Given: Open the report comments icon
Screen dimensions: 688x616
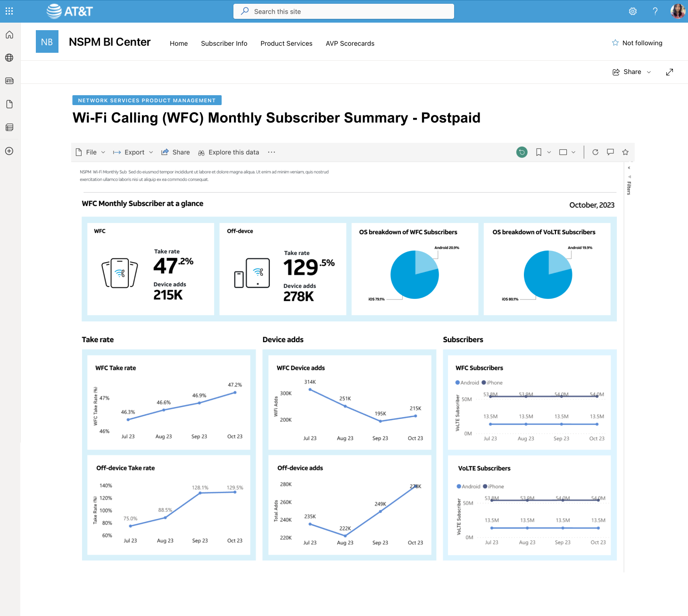Looking at the screenshot, I should click(610, 152).
